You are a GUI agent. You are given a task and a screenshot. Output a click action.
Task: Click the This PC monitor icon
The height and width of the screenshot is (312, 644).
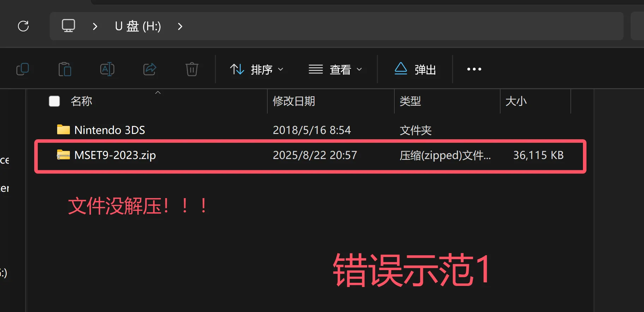68,26
